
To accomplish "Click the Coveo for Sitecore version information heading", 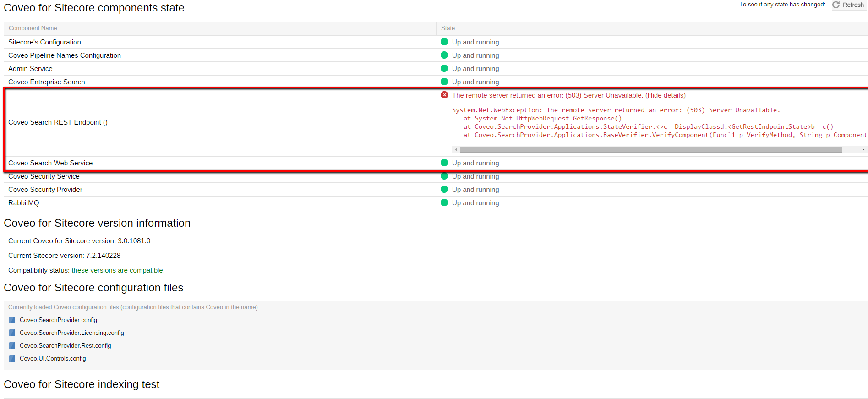I will pos(97,223).
